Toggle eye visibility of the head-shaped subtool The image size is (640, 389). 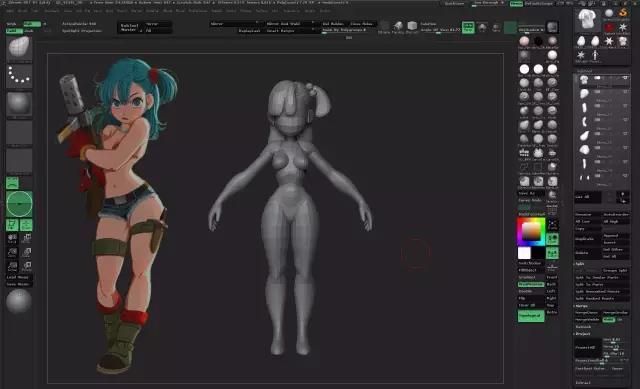(625, 91)
